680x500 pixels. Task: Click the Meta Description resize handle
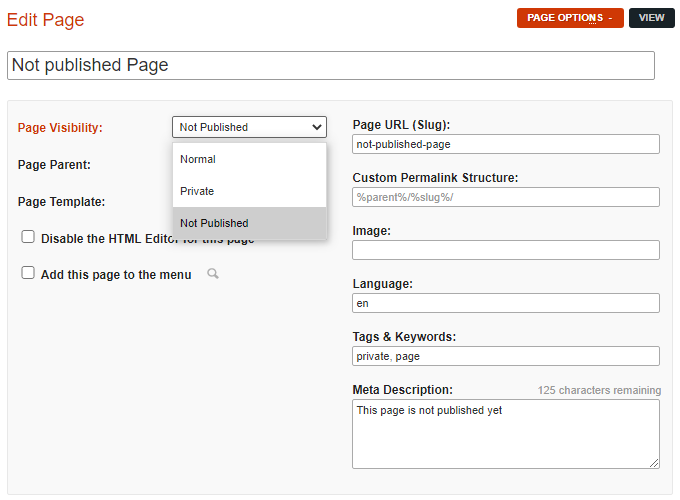[654, 463]
